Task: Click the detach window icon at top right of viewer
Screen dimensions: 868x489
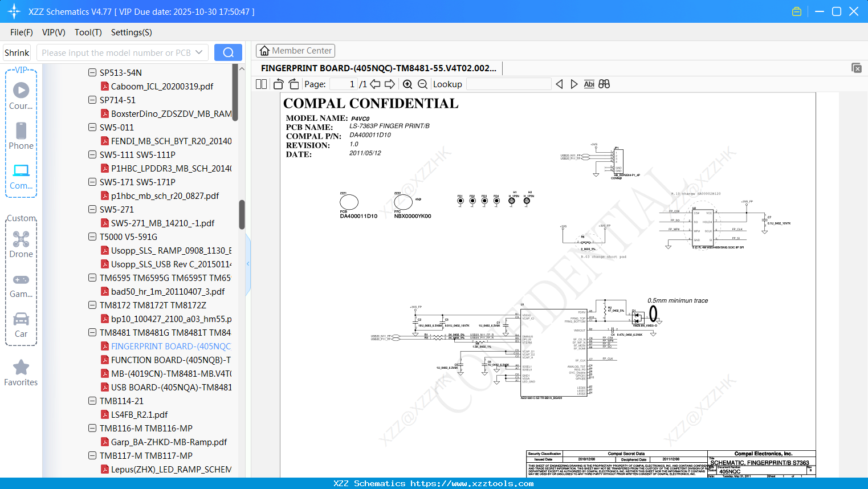Action: point(857,68)
